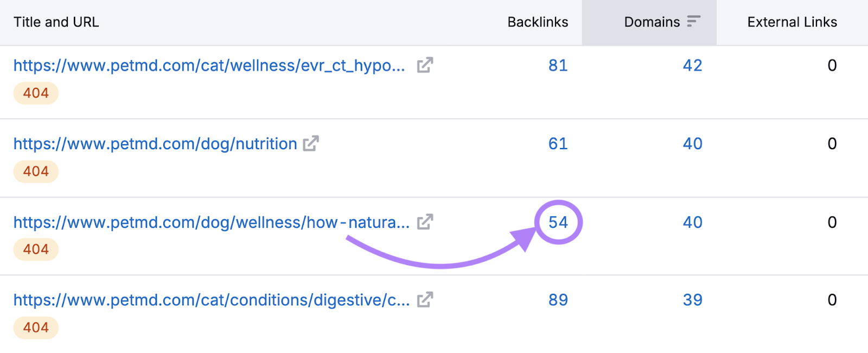
Task: Open the dog nutrition URL in new tab
Action: 310,144
